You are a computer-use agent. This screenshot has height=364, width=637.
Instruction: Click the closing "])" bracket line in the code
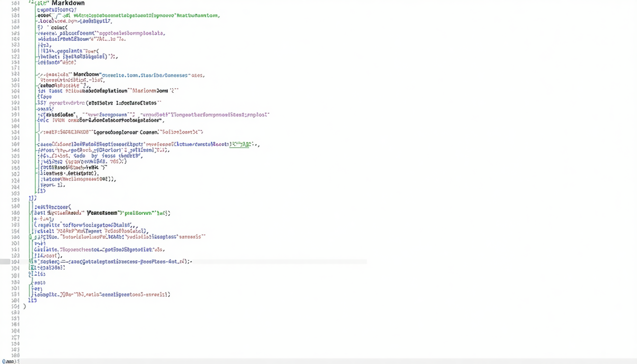(32, 198)
